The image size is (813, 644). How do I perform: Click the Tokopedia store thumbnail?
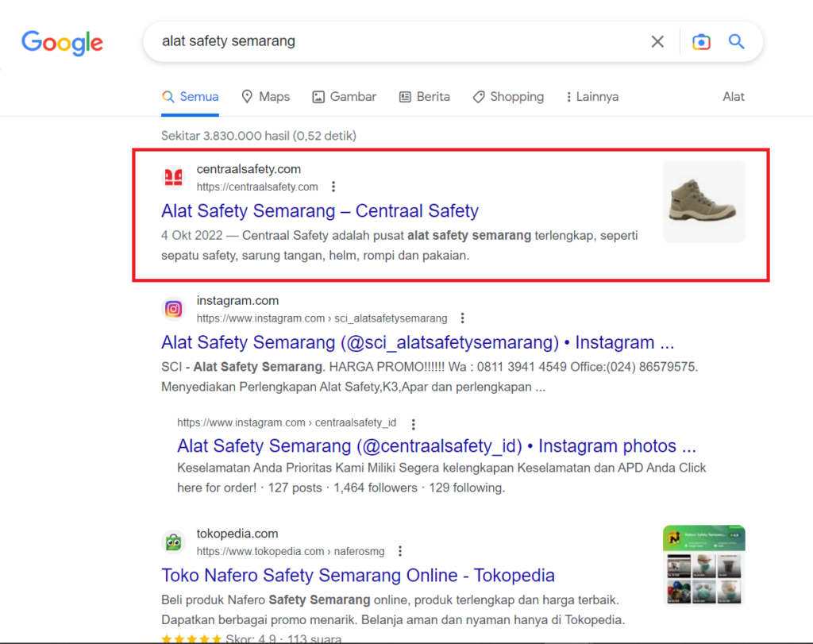703,565
